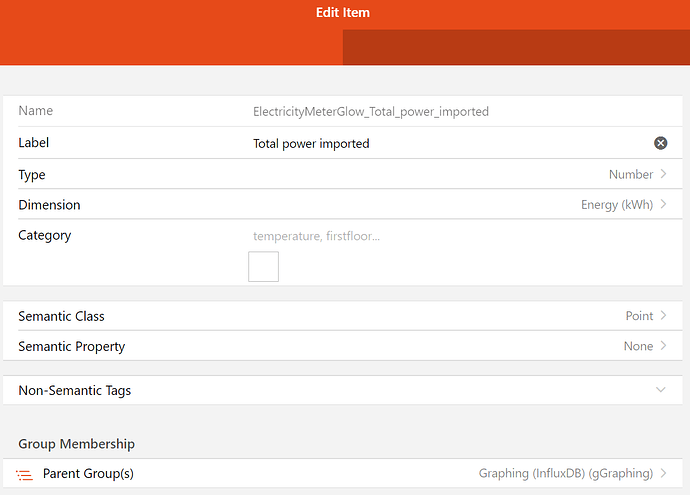Select the Graphing (InfluxDB) (gGraphing) group value
This screenshot has height=495, width=690.
coord(565,473)
